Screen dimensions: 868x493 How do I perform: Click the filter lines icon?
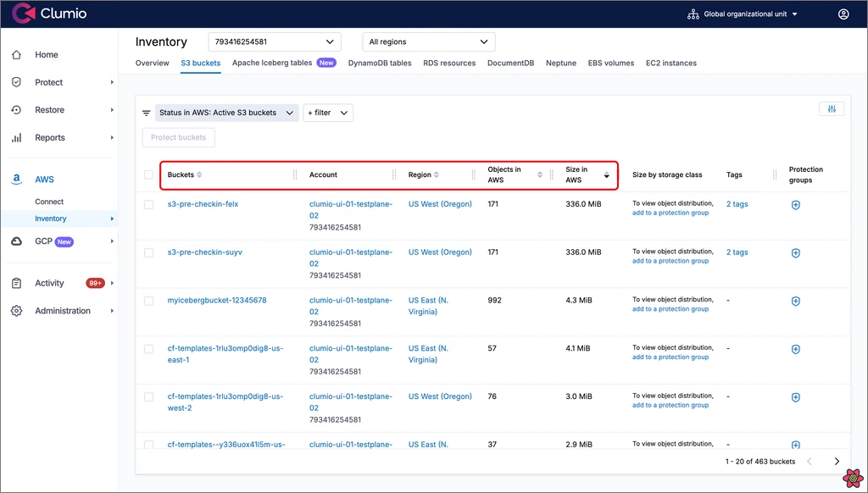pos(146,113)
